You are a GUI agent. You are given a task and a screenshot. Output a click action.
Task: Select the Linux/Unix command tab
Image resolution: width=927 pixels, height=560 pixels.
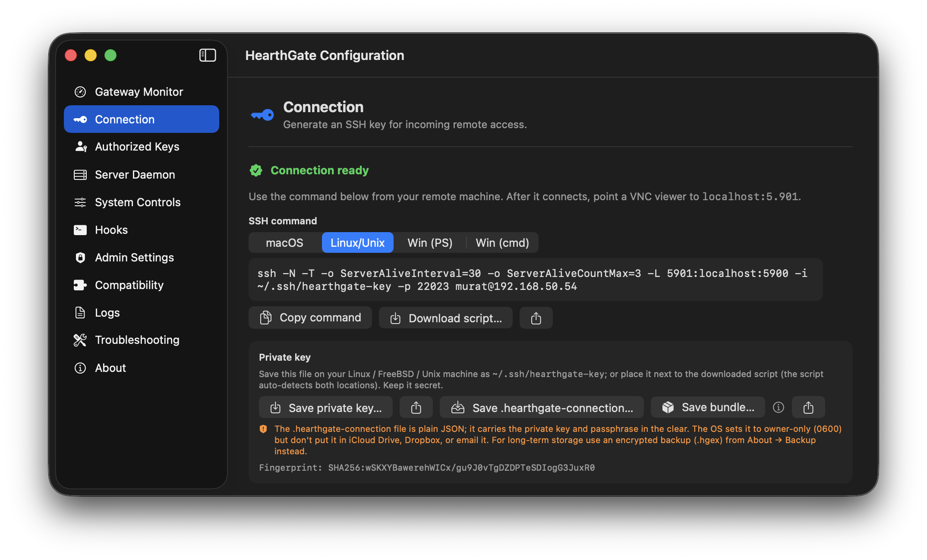(x=358, y=242)
